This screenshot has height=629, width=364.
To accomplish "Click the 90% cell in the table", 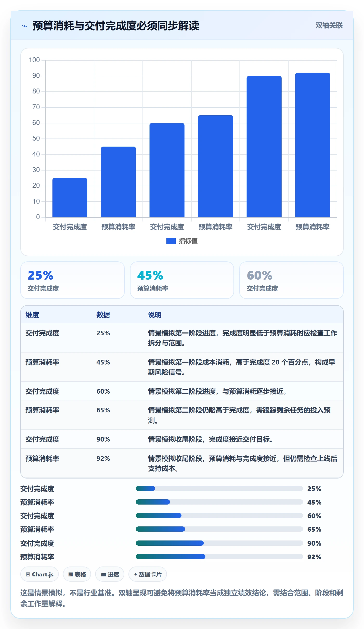I will (103, 439).
